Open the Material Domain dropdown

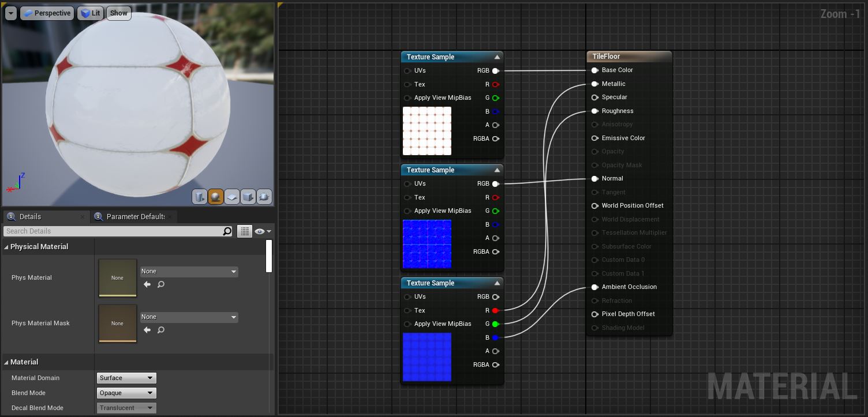[126, 378]
